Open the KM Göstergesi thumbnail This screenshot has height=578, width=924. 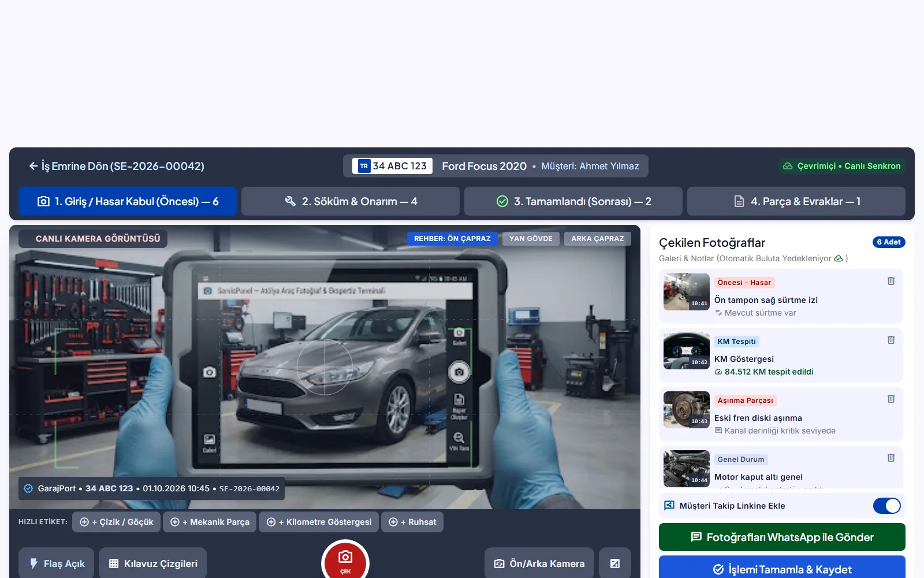tap(687, 351)
